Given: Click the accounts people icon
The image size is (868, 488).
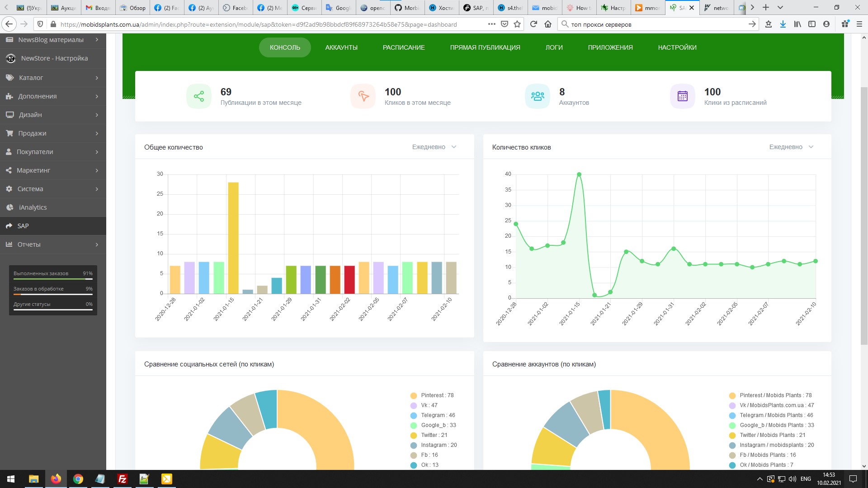Looking at the screenshot, I should tap(538, 96).
